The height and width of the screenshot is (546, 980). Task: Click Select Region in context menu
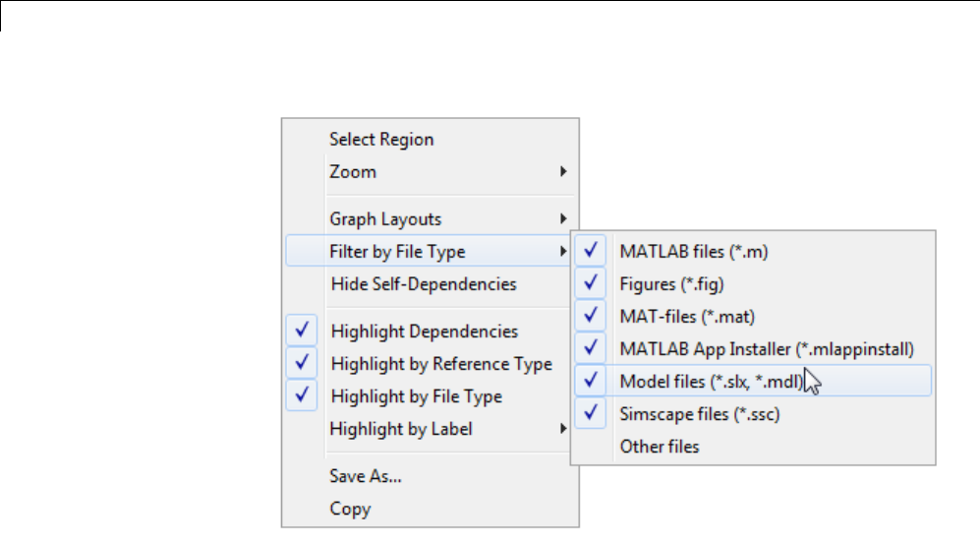point(381,140)
